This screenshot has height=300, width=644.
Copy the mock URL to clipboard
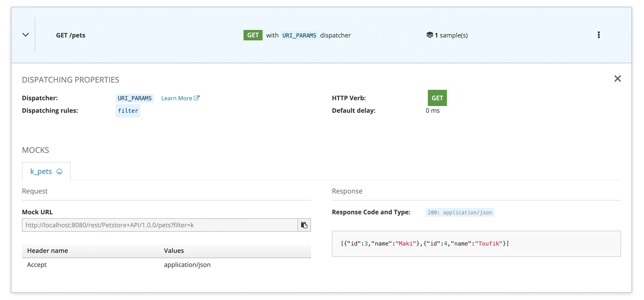304,225
